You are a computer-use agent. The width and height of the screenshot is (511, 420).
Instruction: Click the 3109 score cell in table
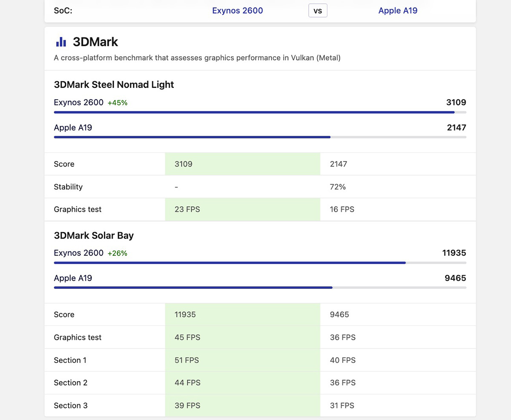point(243,164)
